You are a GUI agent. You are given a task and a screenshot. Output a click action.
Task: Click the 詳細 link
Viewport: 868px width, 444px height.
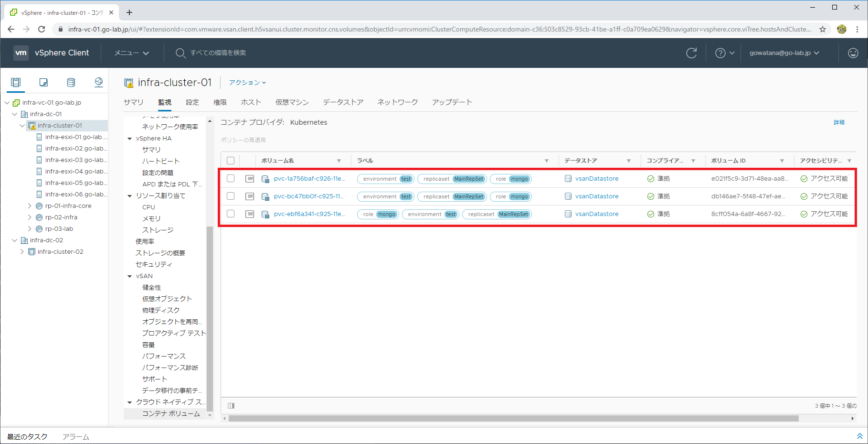tap(839, 122)
